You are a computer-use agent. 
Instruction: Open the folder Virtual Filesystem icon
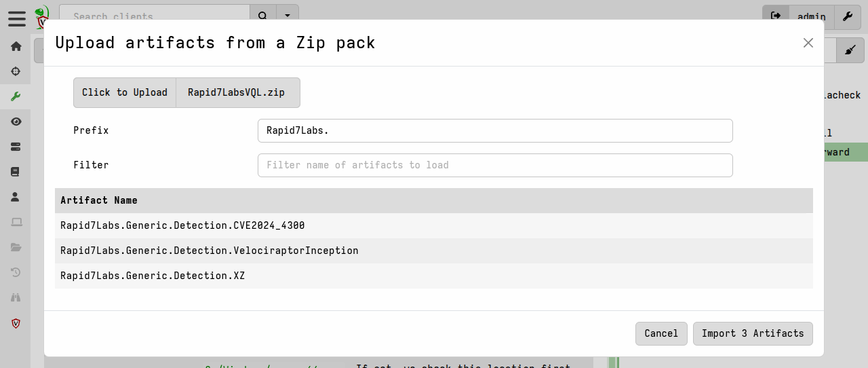coord(16,247)
